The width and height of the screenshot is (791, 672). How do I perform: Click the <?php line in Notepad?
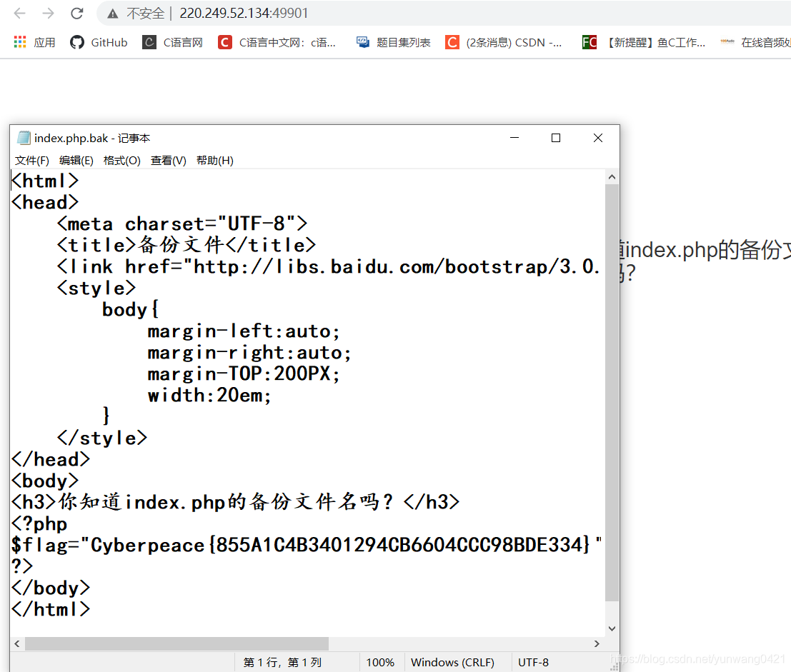point(39,523)
